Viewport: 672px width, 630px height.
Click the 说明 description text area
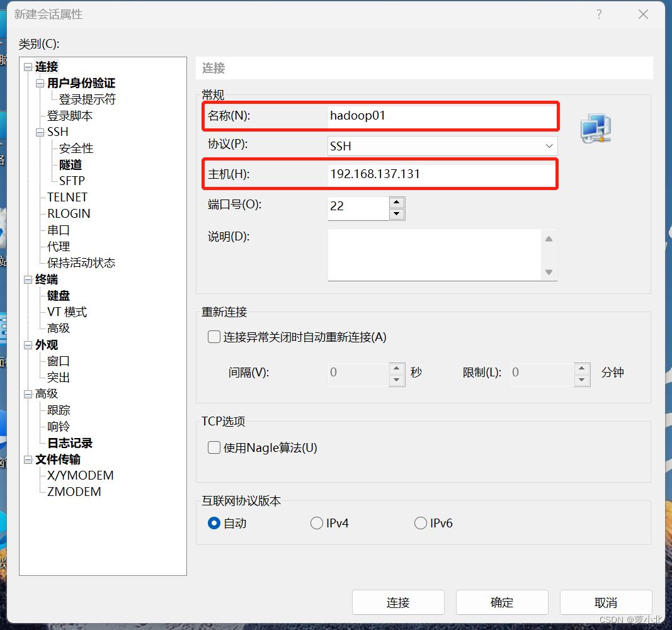click(x=435, y=256)
